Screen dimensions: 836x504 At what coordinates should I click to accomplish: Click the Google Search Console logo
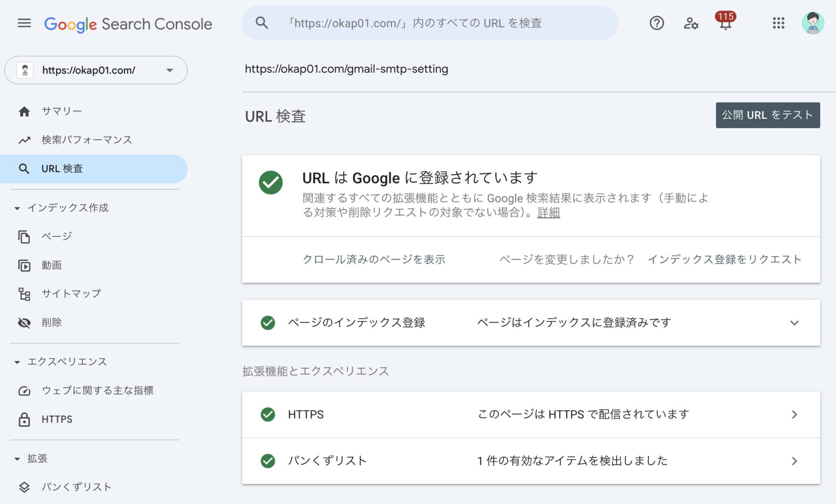click(x=128, y=24)
